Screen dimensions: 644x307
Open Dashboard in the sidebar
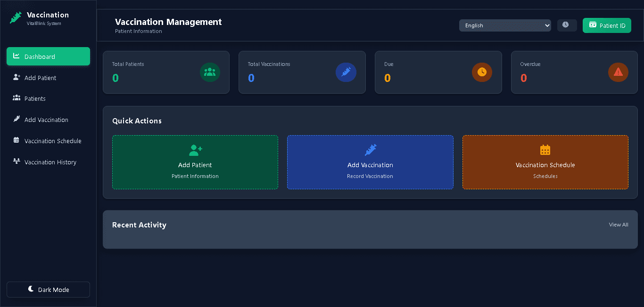[48, 57]
